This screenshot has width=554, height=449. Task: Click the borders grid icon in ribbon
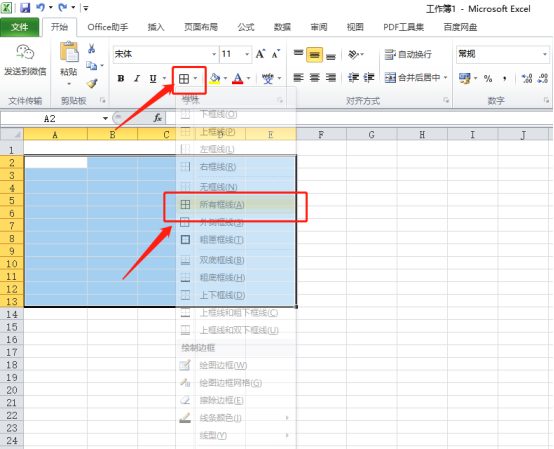pos(184,78)
